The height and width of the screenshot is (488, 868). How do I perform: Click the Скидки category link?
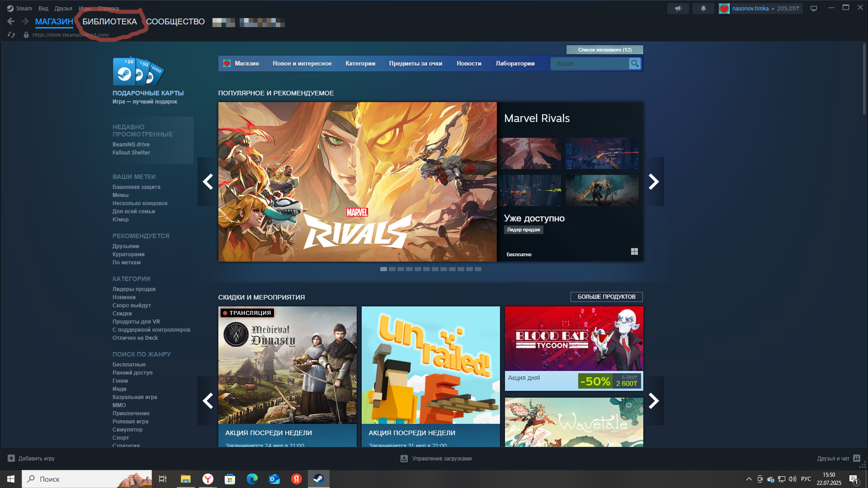(123, 314)
